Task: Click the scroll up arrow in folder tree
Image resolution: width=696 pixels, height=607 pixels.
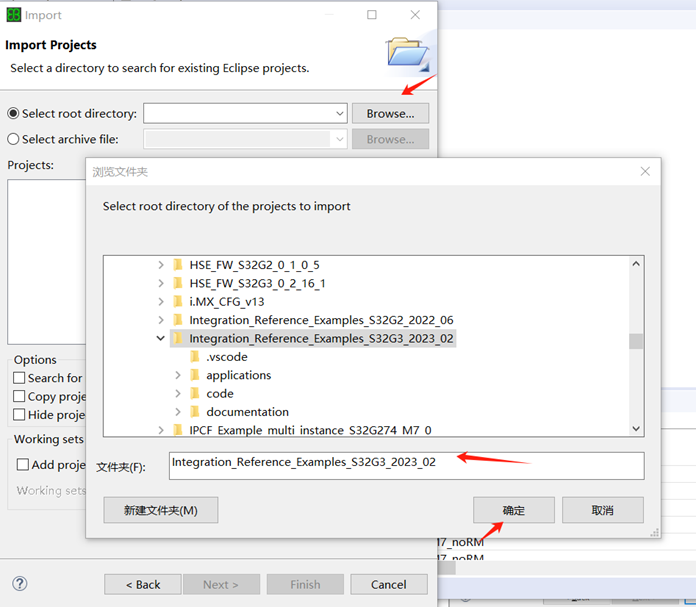Action: click(636, 264)
